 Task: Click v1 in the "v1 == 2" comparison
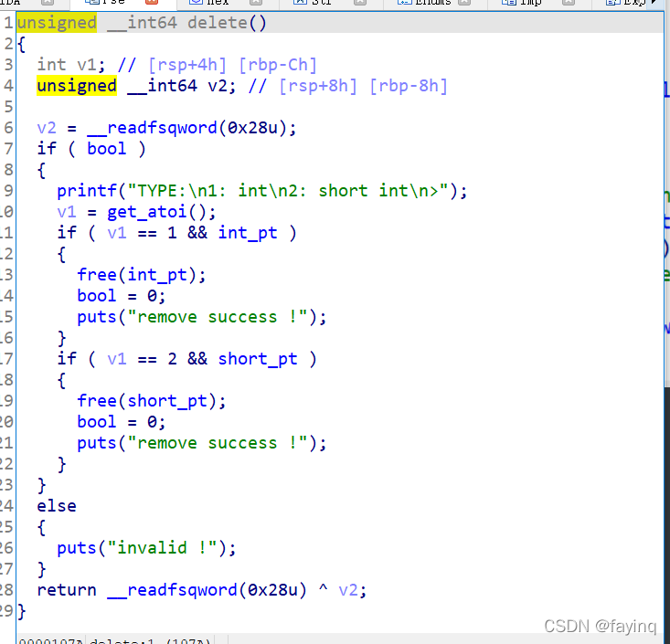117,359
